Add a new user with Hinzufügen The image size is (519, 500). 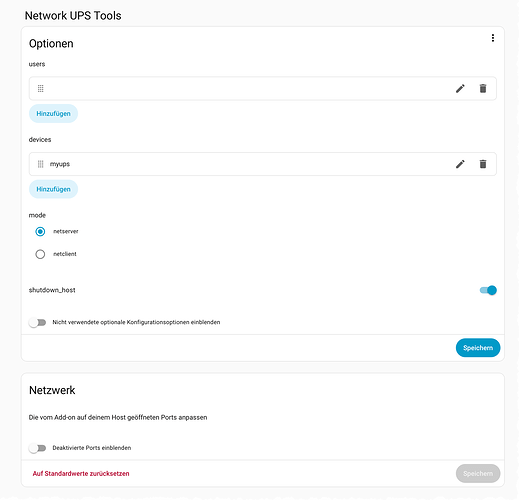(x=53, y=114)
